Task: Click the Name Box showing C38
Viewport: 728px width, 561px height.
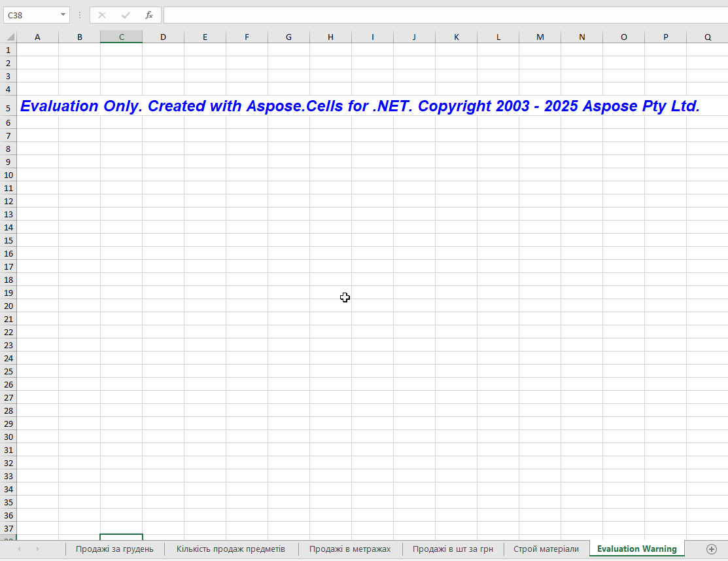Action: click(x=31, y=15)
